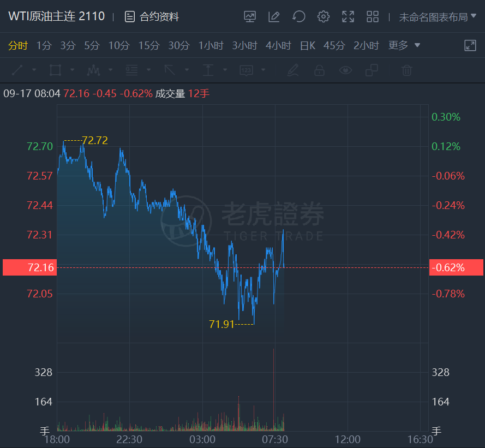Expand the line tool dropdown arrow

click(x=34, y=70)
